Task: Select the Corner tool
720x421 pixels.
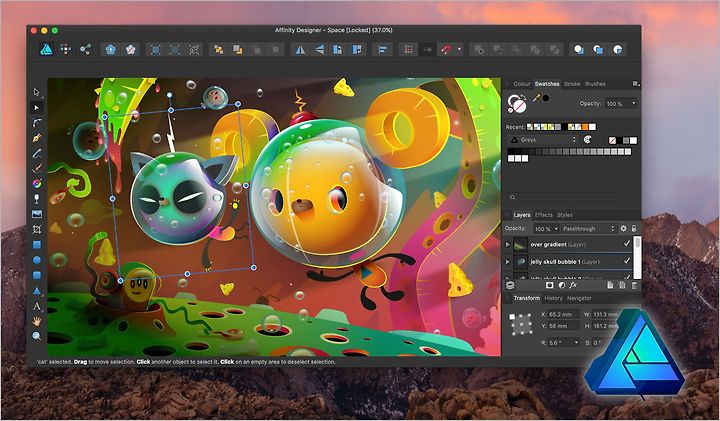Action: tap(37, 123)
